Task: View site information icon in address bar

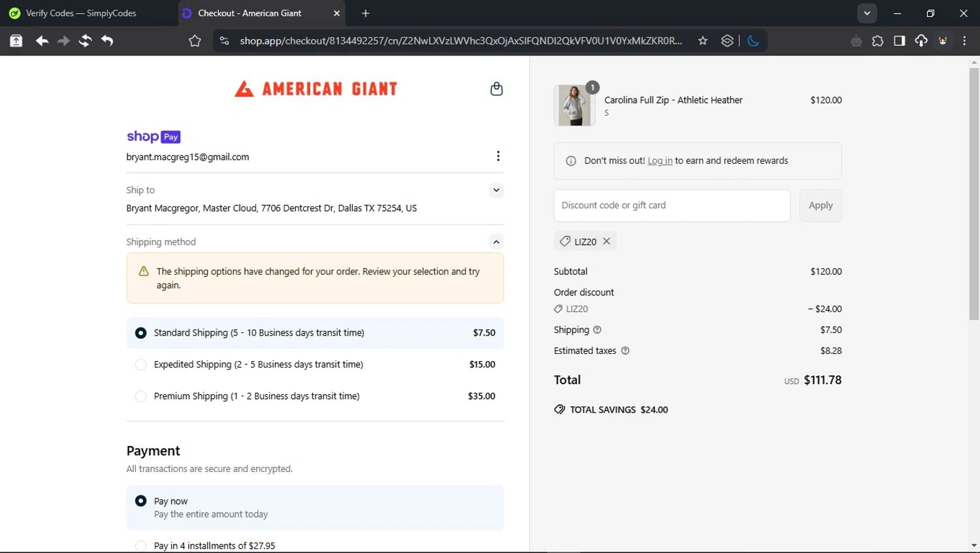Action: click(x=224, y=40)
